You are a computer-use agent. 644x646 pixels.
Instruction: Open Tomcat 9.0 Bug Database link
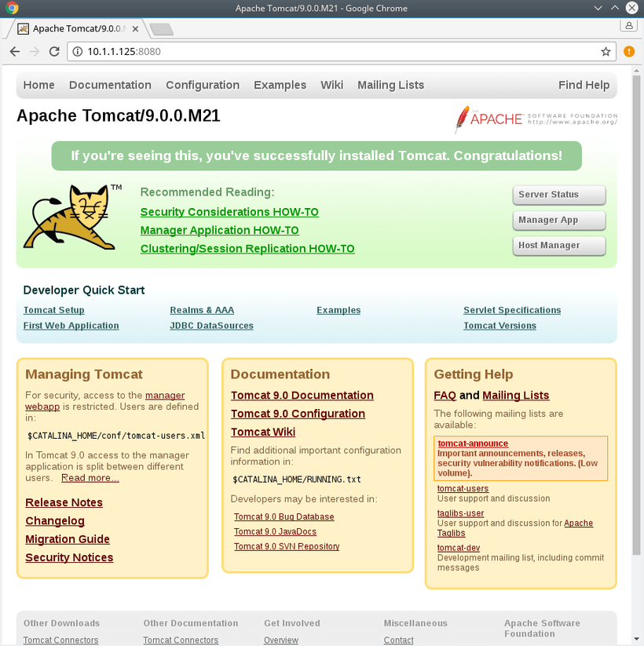pyautogui.click(x=284, y=516)
